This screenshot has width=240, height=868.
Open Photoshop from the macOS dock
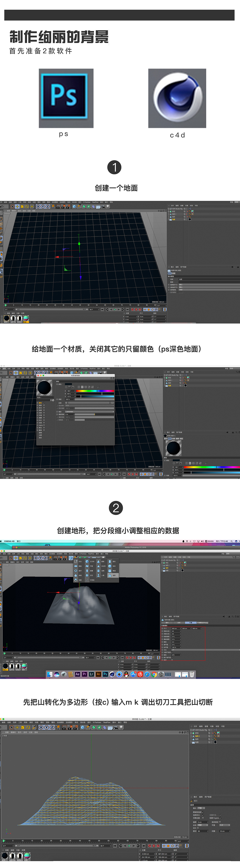point(105,674)
